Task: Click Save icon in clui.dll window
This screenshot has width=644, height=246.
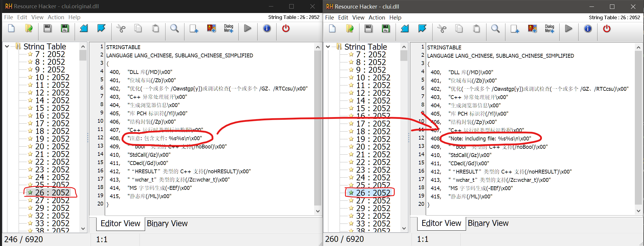Action: [x=368, y=29]
